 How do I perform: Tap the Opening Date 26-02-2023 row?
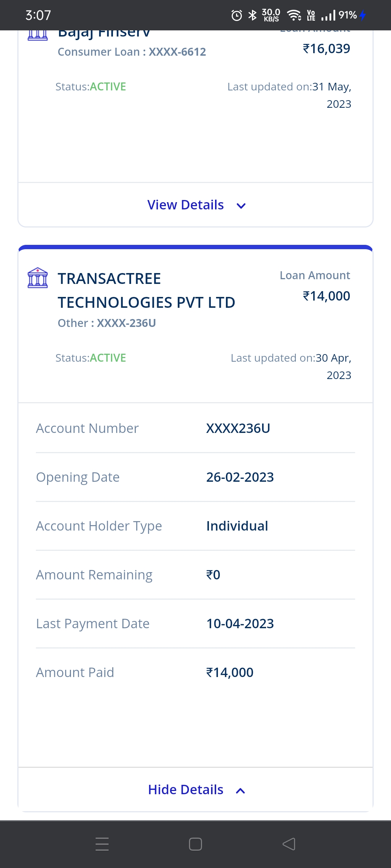click(x=195, y=477)
